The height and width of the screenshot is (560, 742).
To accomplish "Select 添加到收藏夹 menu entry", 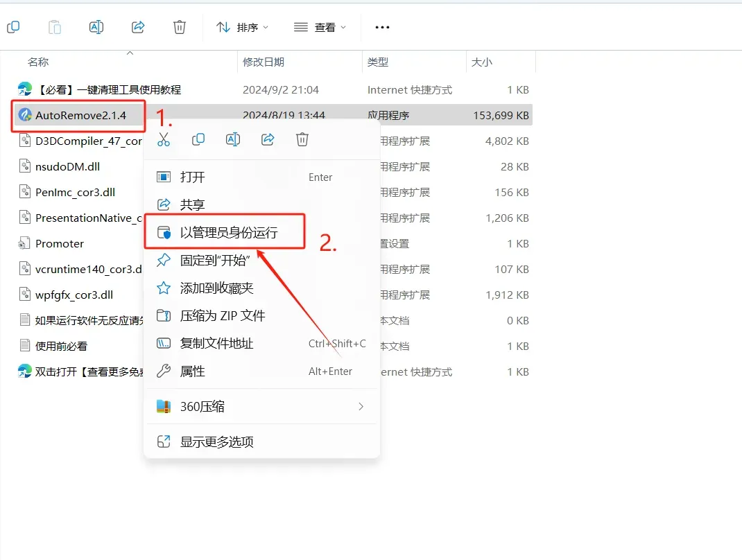I will 261,288.
